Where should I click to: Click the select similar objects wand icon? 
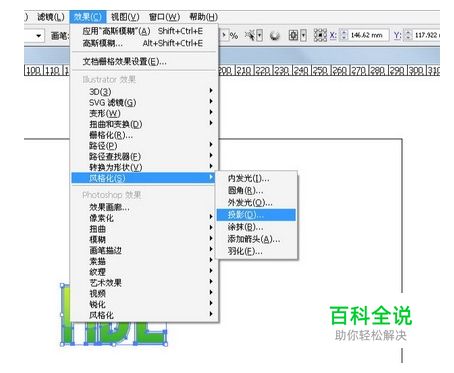pyautogui.click(x=250, y=35)
